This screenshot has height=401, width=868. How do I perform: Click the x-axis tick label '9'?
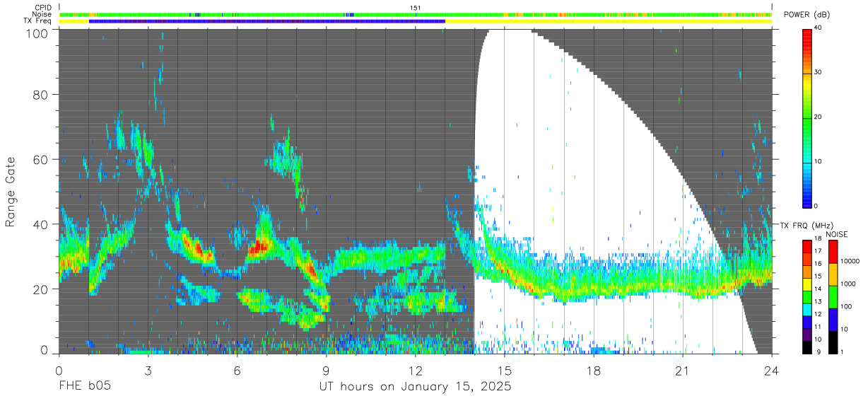(x=326, y=370)
